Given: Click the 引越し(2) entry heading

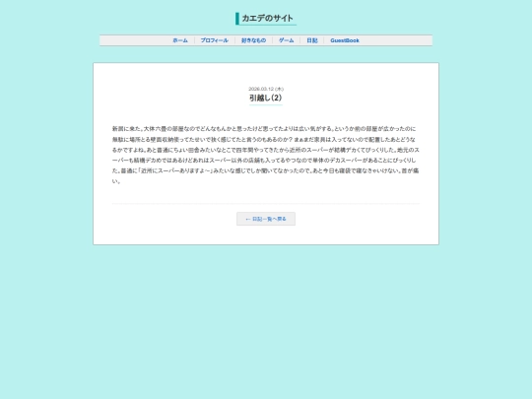Looking at the screenshot, I should [x=266, y=98].
